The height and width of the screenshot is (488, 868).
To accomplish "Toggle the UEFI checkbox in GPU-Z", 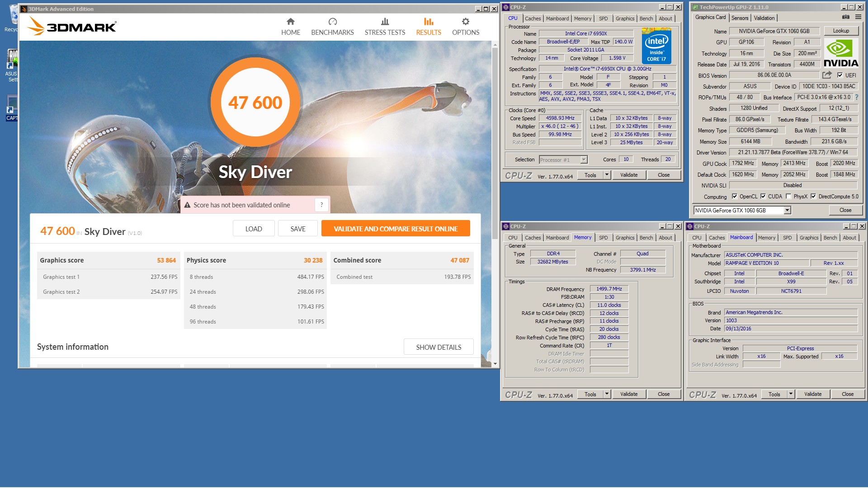I will coord(840,75).
